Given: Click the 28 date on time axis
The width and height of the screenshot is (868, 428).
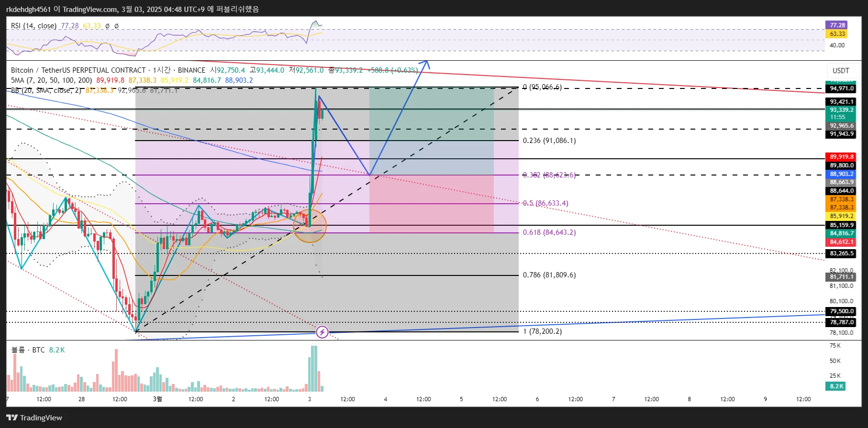Looking at the screenshot, I should pos(81,399).
